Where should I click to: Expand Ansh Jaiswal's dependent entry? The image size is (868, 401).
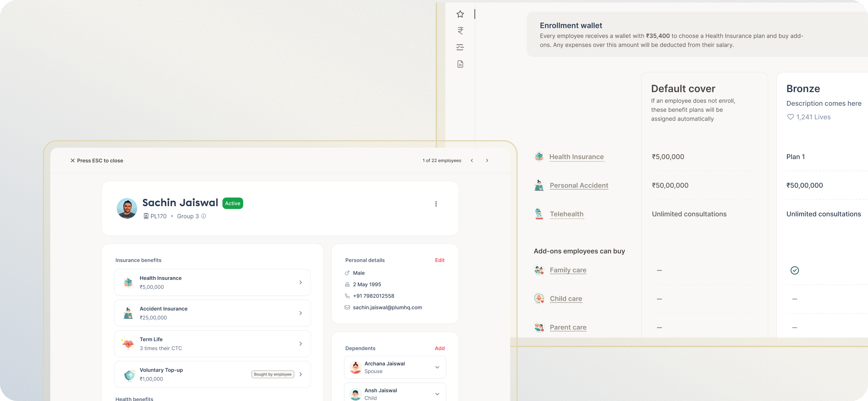tap(437, 394)
